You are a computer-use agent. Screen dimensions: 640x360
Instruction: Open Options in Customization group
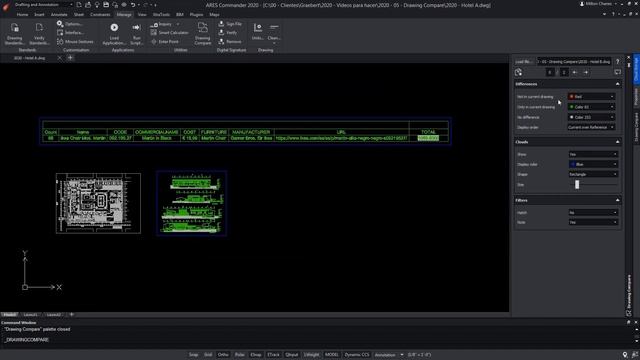[70, 24]
